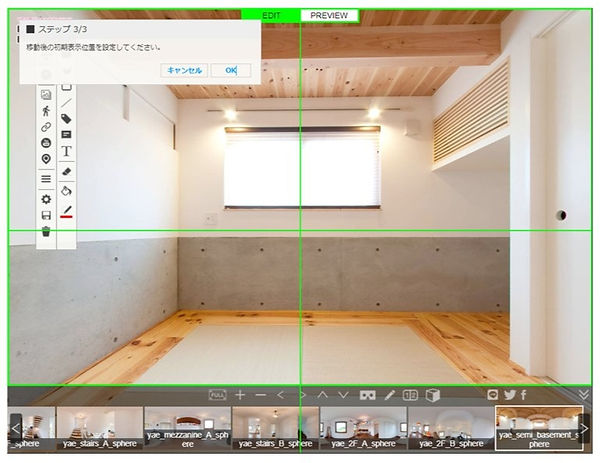Click the キャンセル button
This screenshot has width=600, height=463.
pyautogui.click(x=184, y=70)
